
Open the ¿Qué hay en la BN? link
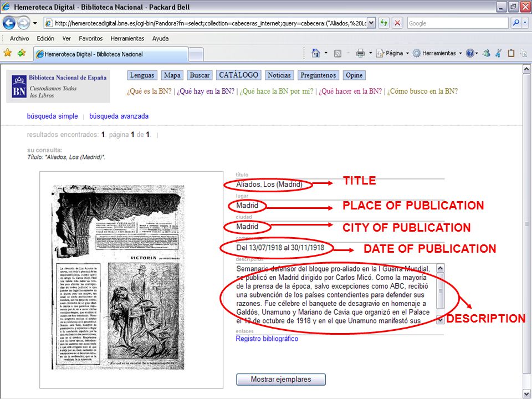(206, 91)
